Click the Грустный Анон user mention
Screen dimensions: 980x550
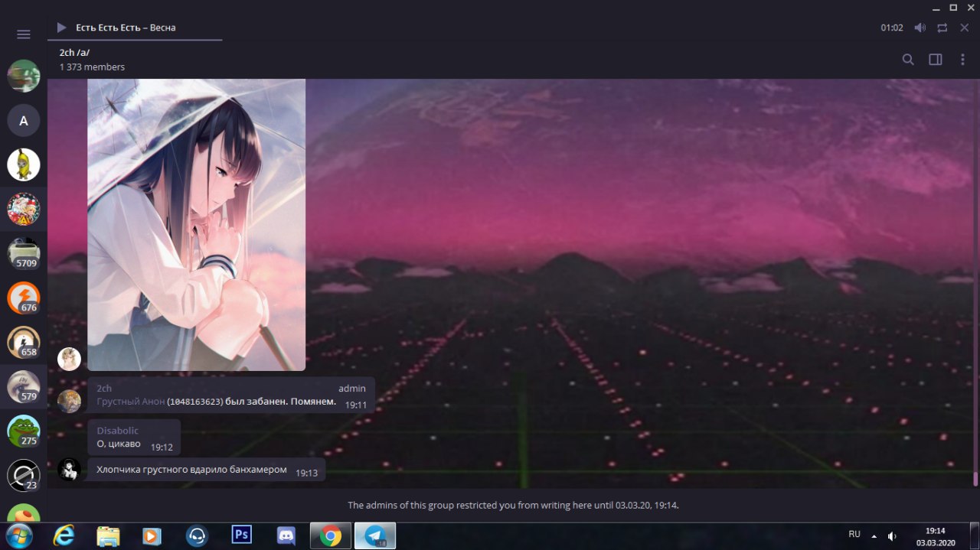pos(130,402)
